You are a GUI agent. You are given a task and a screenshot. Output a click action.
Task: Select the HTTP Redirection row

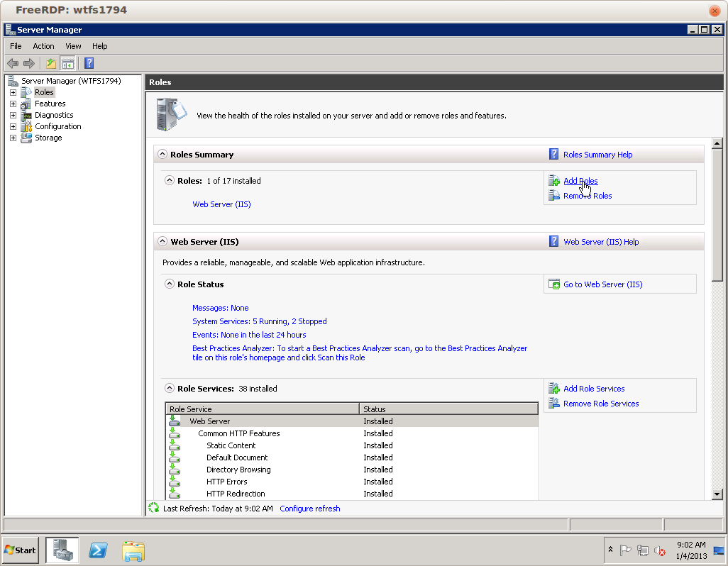coord(352,494)
